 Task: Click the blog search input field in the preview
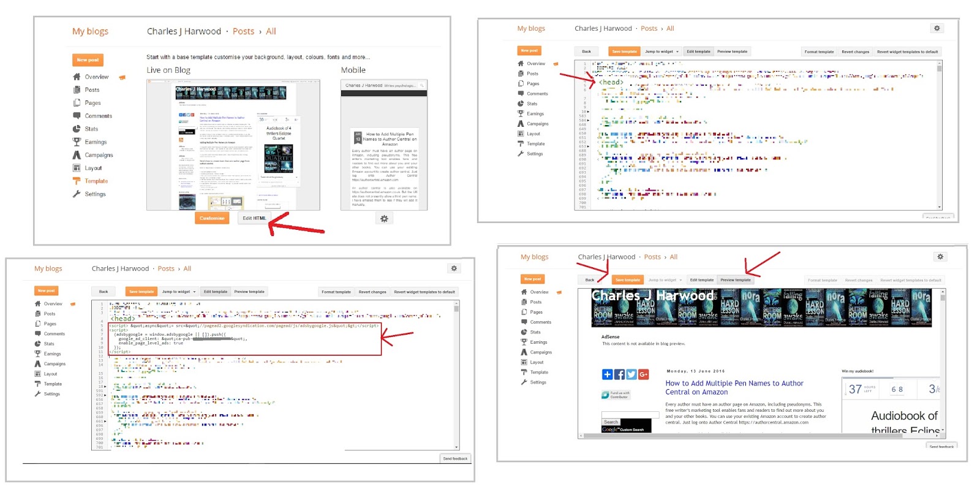pos(630,415)
